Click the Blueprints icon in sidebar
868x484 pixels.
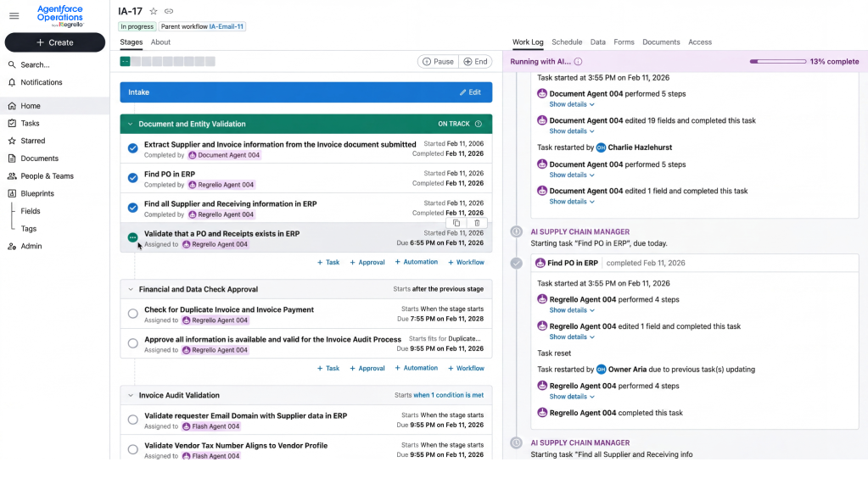tap(12, 193)
